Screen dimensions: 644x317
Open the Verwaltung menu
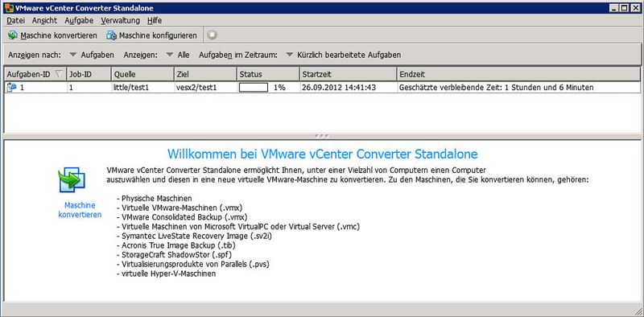[x=120, y=21]
